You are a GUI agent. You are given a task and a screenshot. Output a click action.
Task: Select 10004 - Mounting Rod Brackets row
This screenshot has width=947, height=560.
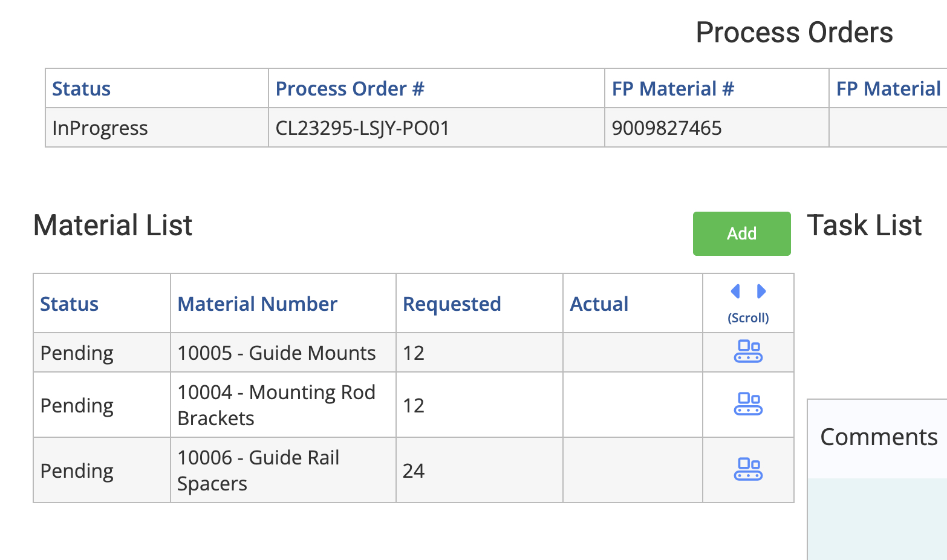point(276,405)
